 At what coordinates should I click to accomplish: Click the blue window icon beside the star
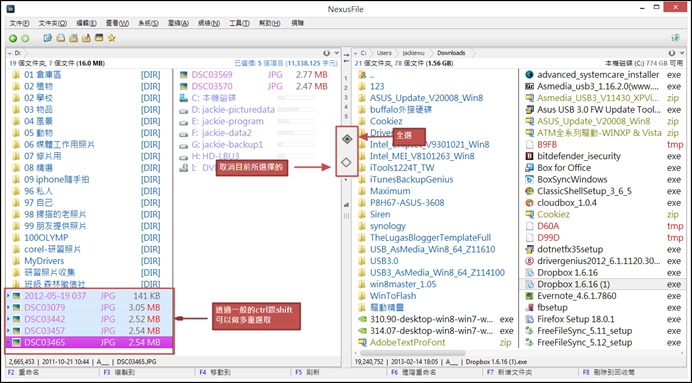(99, 38)
